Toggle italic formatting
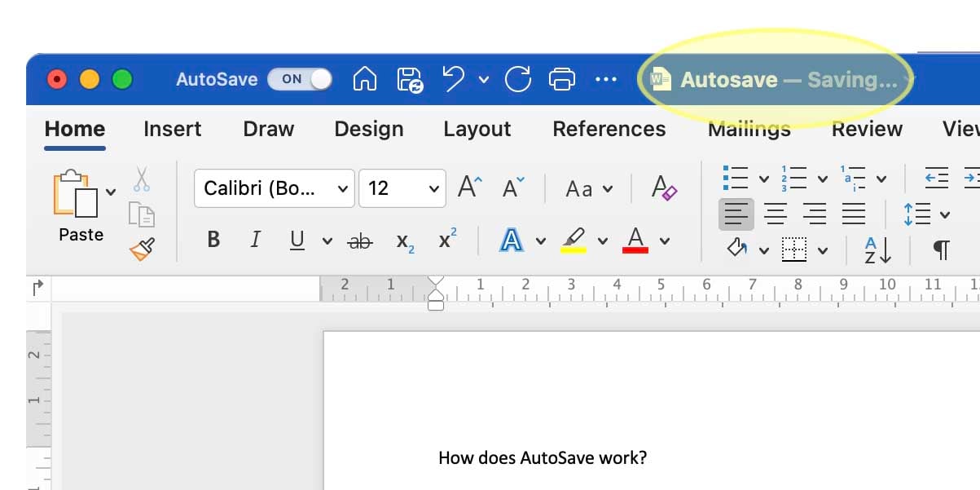980x490 pixels. (x=255, y=240)
